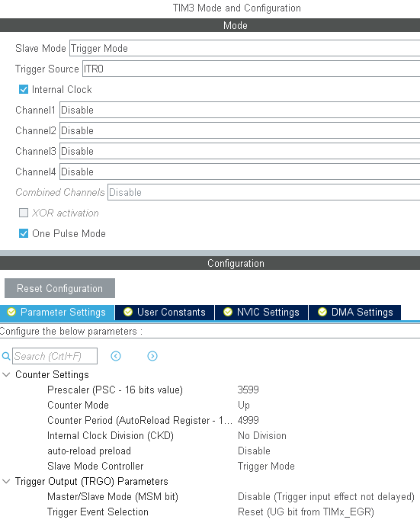Click the Slave Mode Controller label
The height and width of the screenshot is (526, 420).
click(95, 467)
